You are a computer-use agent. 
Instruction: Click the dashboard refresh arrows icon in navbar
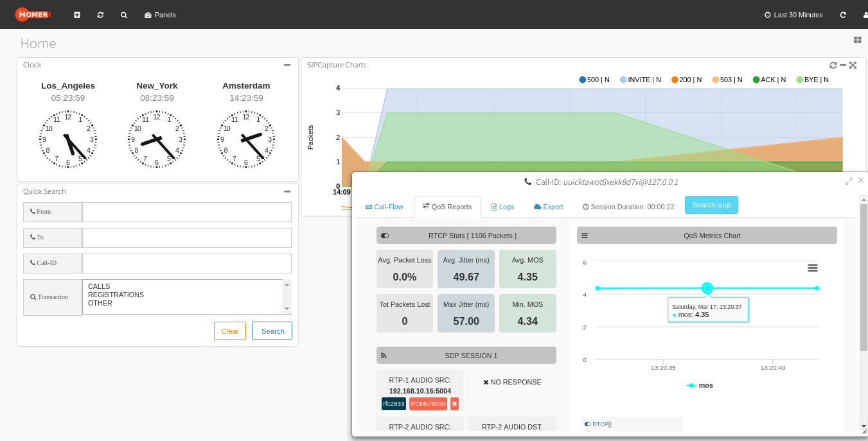(x=100, y=15)
